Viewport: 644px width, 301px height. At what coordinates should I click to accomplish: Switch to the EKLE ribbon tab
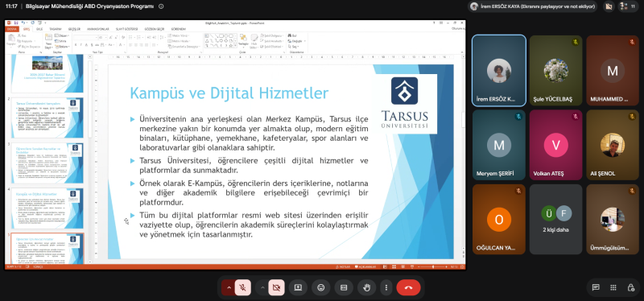click(39, 29)
